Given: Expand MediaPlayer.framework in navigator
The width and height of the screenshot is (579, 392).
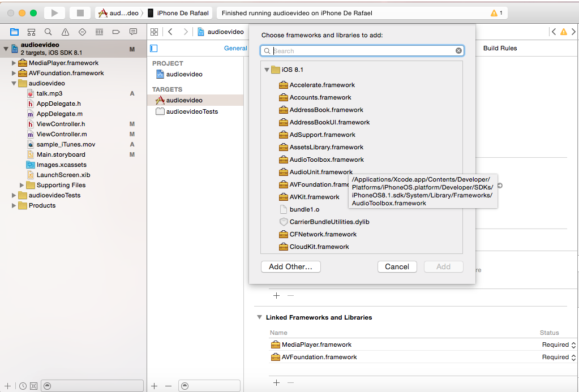Looking at the screenshot, I should [14, 63].
